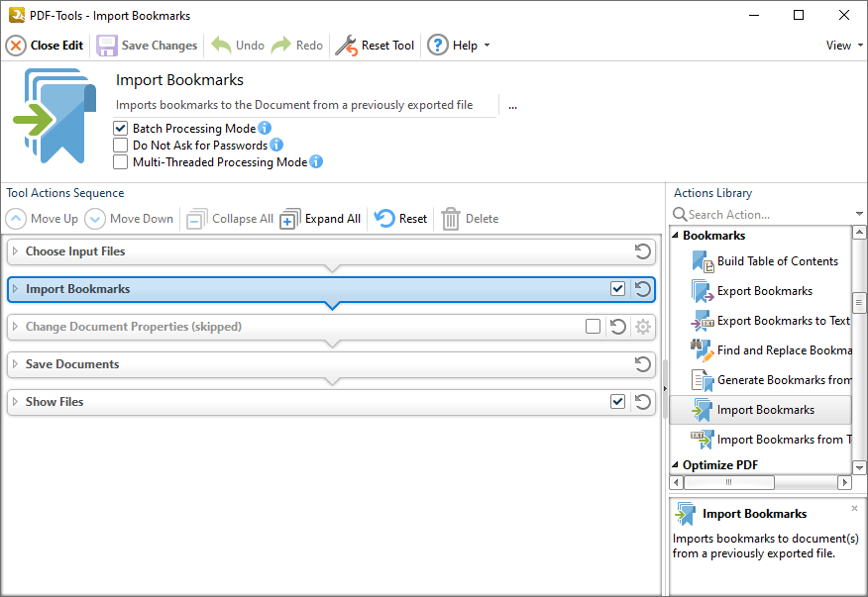Collapse the Bookmarks category in Actions Library
The width and height of the screenshot is (868, 597).
[676, 236]
